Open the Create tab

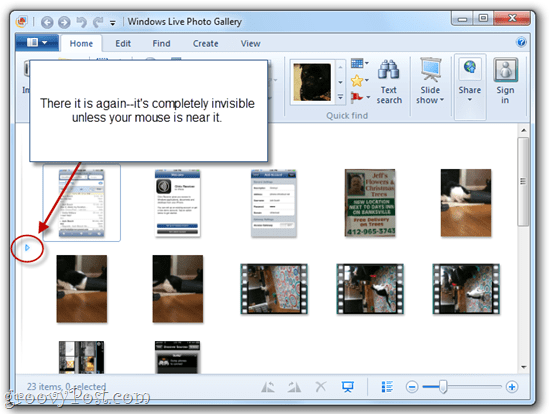point(206,44)
